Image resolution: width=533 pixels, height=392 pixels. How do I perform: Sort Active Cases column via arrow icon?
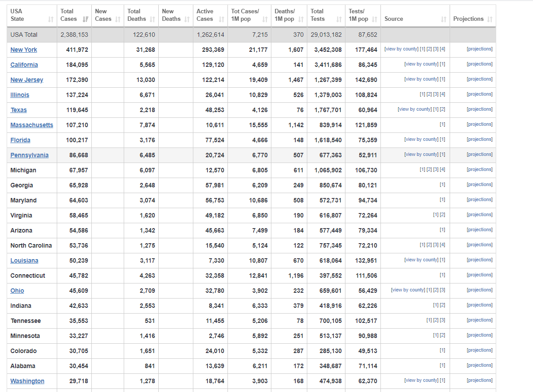tap(221, 19)
